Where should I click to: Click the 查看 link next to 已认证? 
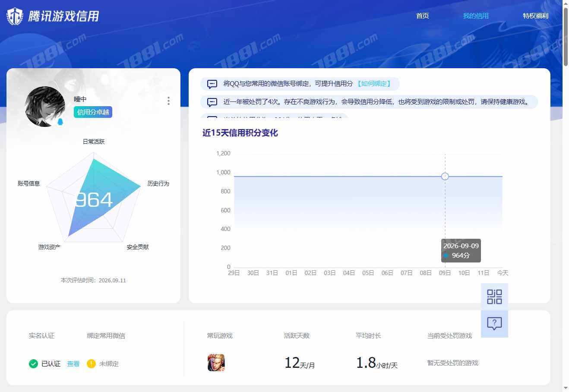[73, 364]
